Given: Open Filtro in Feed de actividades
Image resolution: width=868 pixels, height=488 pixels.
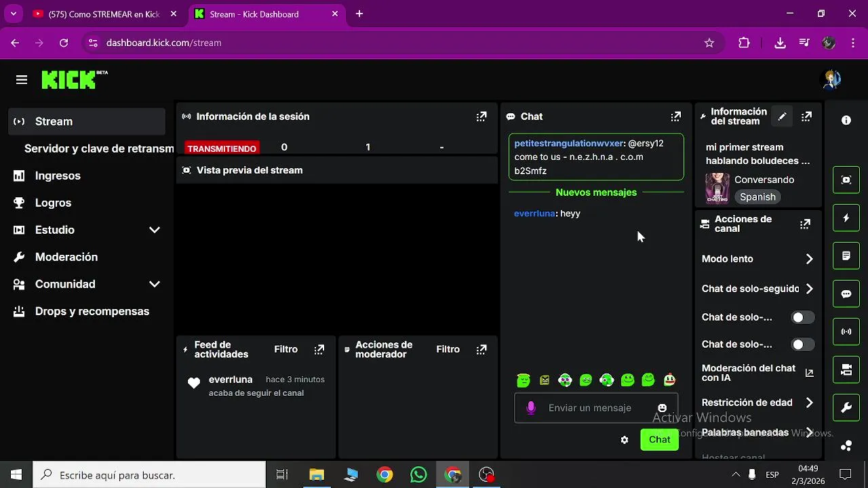Looking at the screenshot, I should 285,350.
